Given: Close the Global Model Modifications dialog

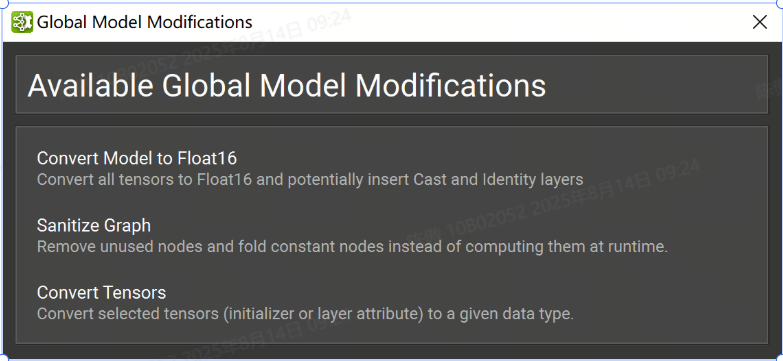Looking at the screenshot, I should [x=760, y=22].
